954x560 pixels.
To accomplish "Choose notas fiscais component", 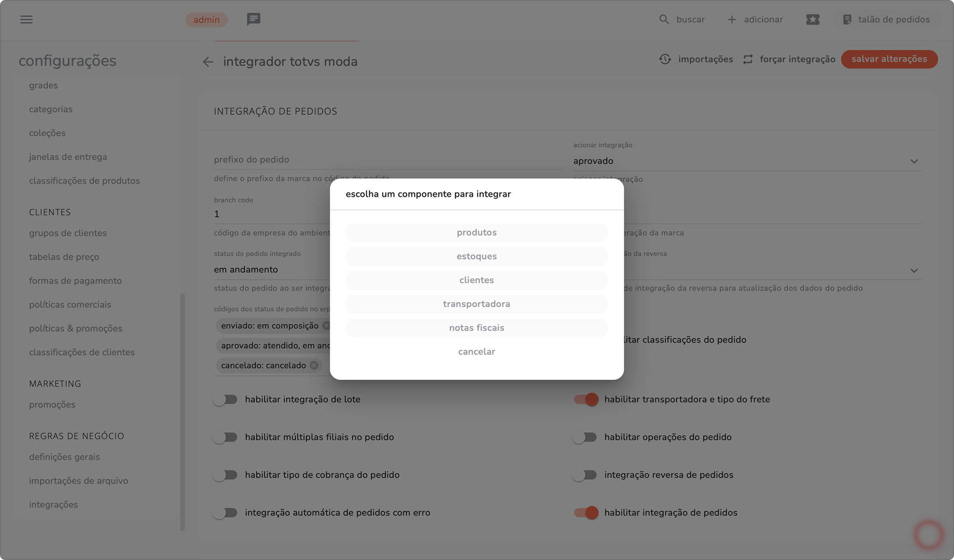I will (x=477, y=328).
